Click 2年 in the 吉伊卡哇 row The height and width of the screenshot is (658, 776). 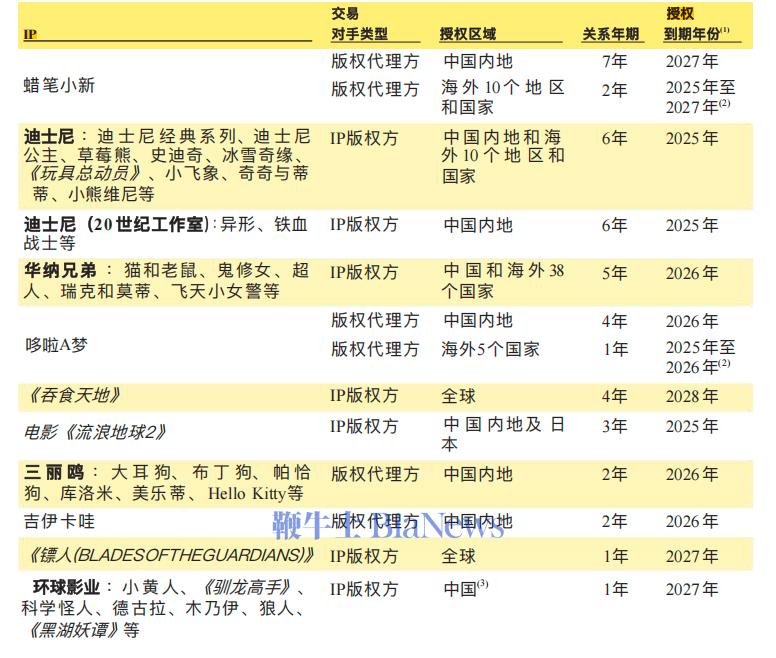coord(615,521)
